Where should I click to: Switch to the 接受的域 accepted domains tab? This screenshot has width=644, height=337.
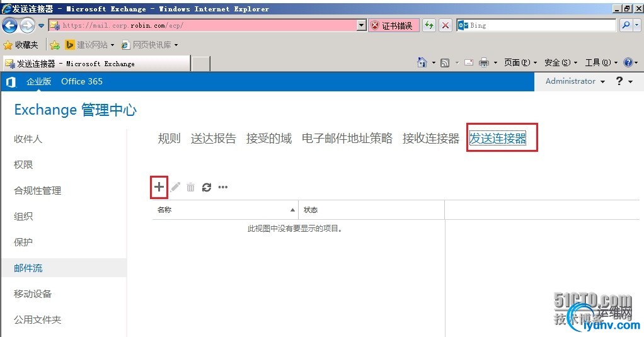pyautogui.click(x=269, y=139)
